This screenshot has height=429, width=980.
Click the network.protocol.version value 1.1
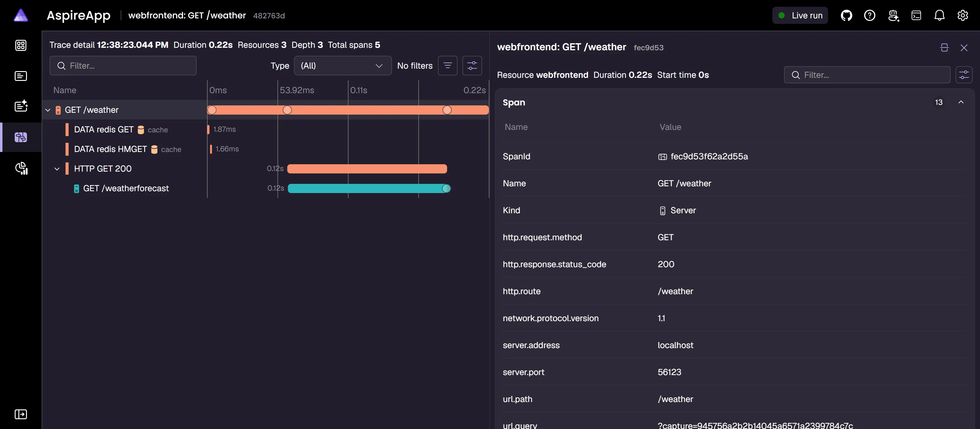pos(661,318)
